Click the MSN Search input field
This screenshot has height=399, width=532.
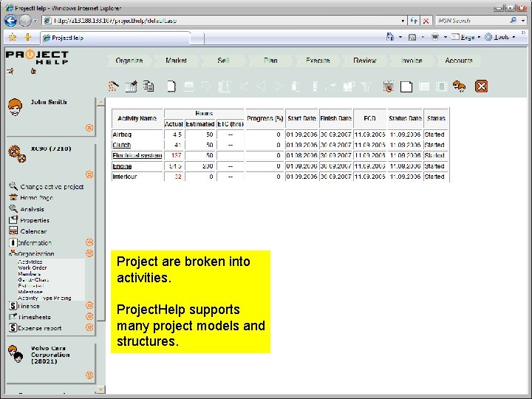pos(471,21)
